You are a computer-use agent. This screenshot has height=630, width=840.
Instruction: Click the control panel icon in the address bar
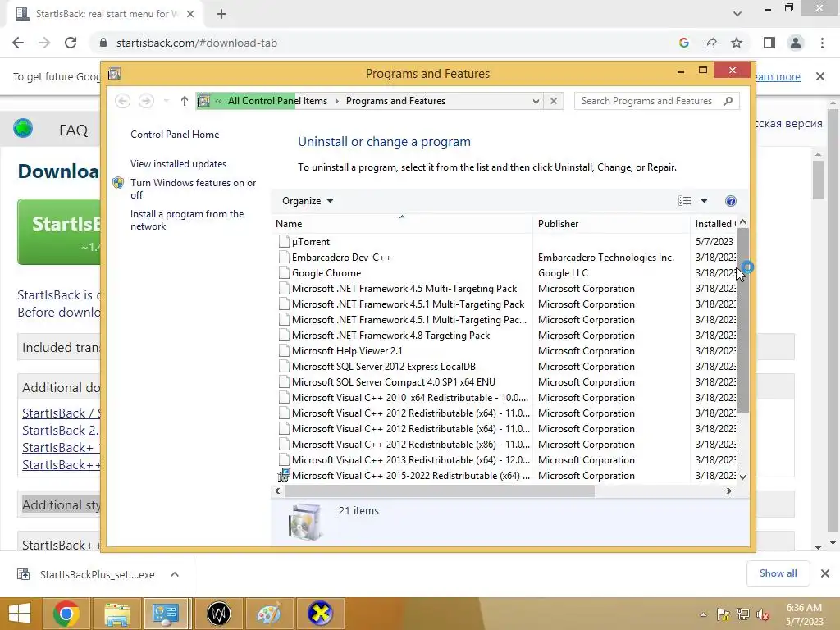(203, 101)
